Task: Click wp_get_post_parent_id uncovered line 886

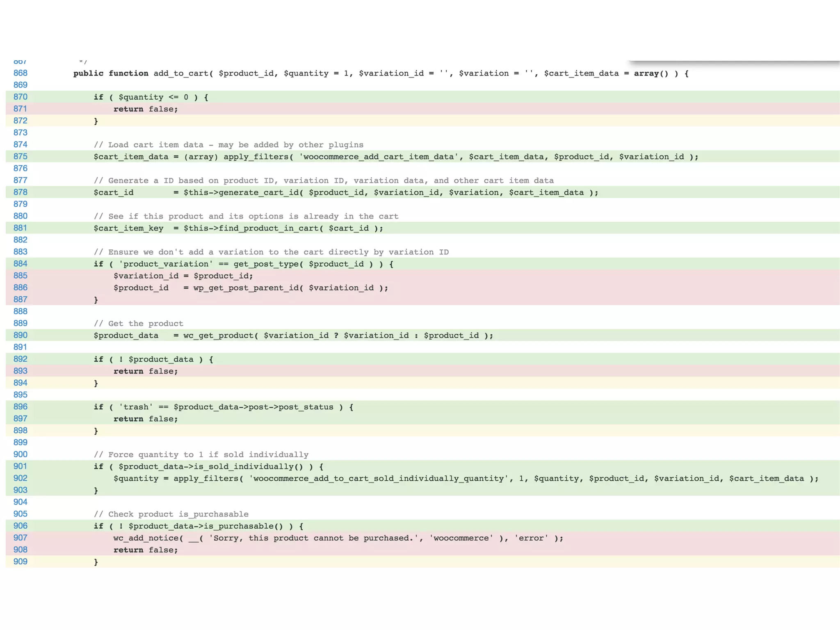Action: point(246,288)
